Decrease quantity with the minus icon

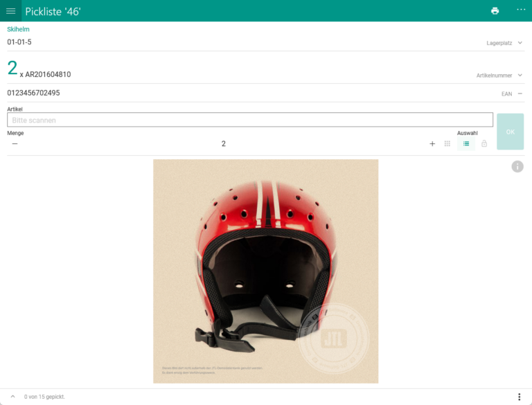[15, 144]
